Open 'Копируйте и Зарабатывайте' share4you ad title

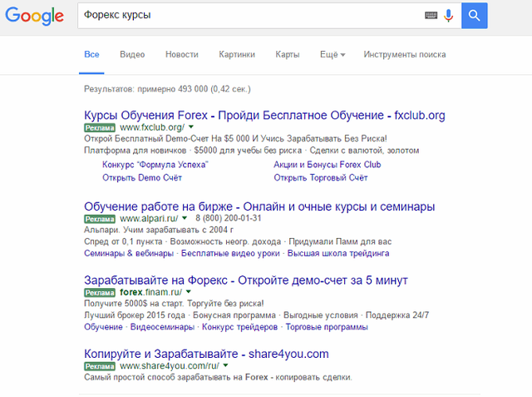click(206, 354)
